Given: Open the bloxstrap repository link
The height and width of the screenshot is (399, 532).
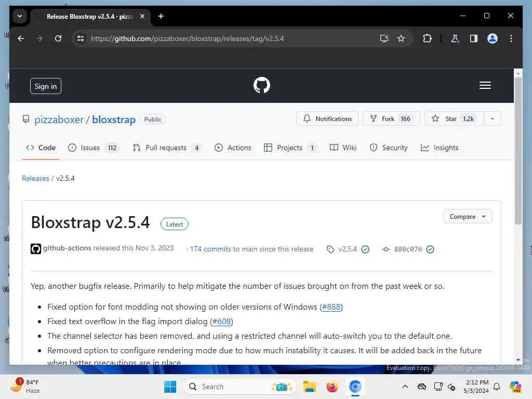Looking at the screenshot, I should pos(114,119).
